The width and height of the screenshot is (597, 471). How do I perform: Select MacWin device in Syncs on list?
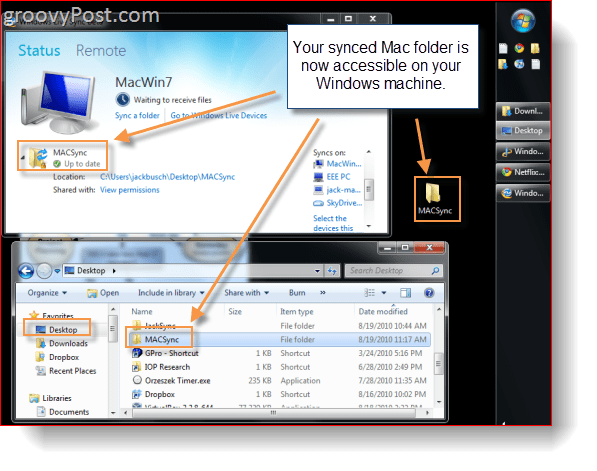click(x=337, y=164)
